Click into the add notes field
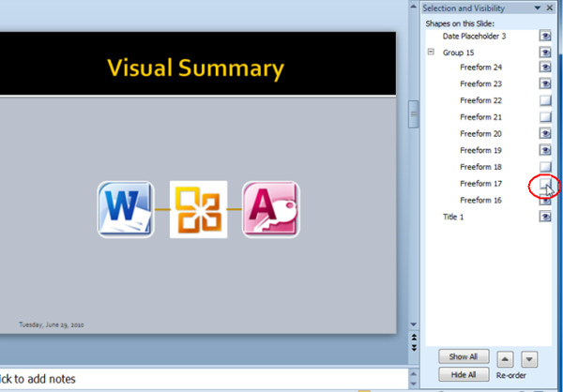The width and height of the screenshot is (563, 392). tap(204, 379)
